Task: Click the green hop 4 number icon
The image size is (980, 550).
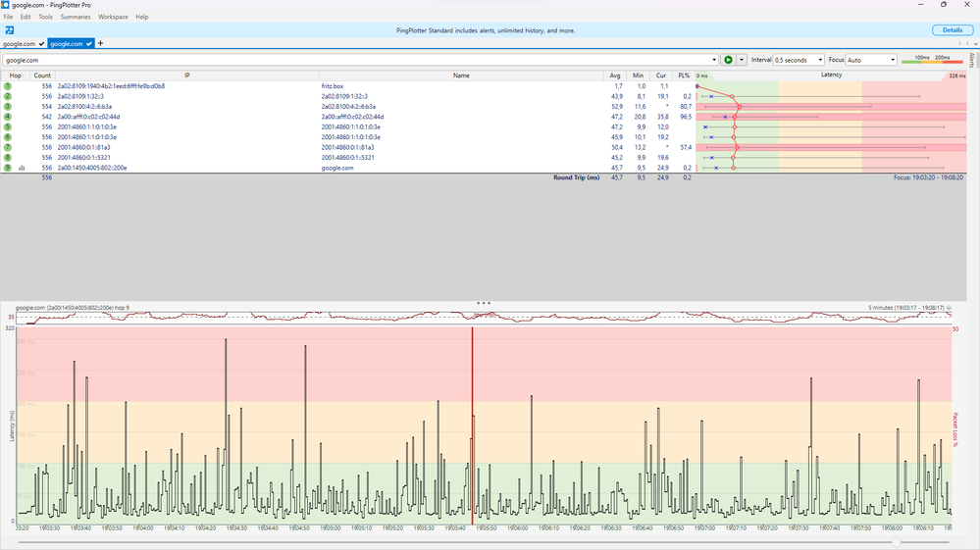Action: tap(7, 117)
